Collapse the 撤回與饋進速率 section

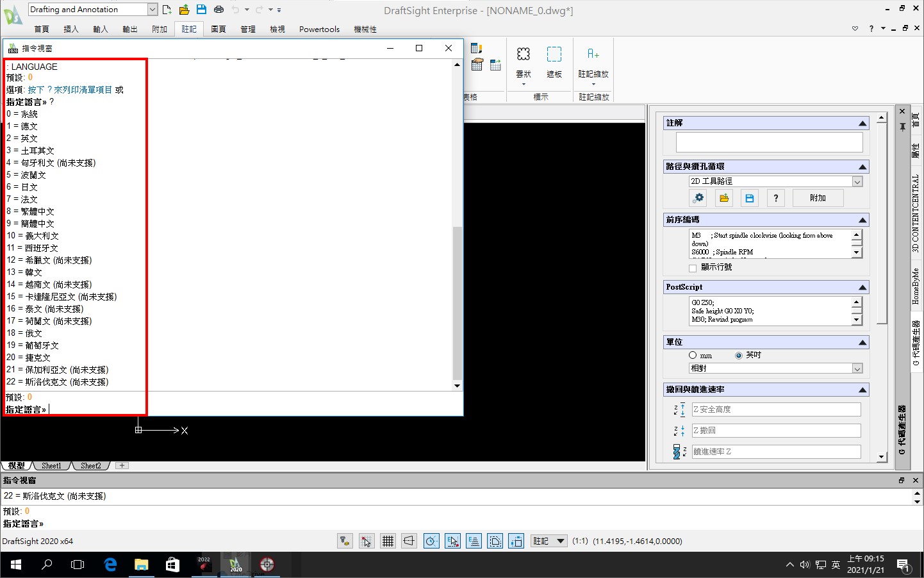862,390
